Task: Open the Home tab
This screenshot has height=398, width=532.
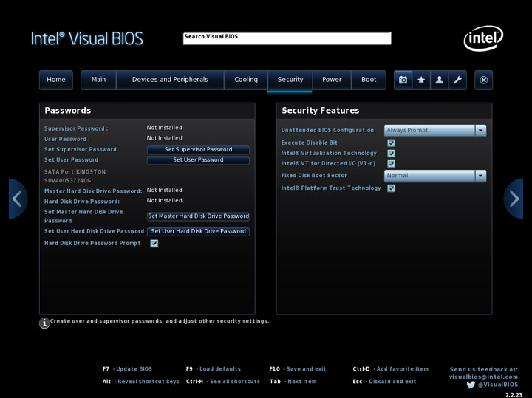Action: click(56, 80)
